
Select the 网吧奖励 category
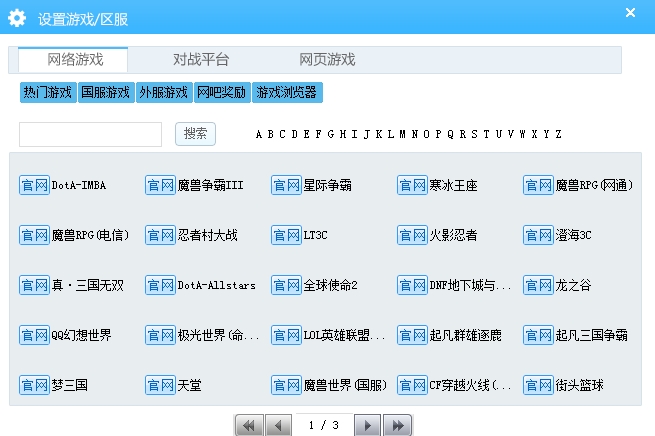(222, 92)
